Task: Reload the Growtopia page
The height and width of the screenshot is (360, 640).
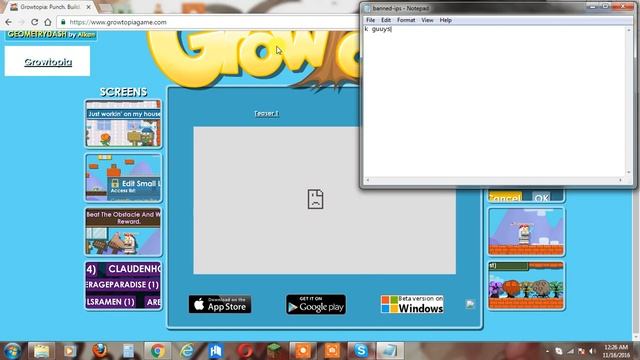Action: click(x=35, y=22)
